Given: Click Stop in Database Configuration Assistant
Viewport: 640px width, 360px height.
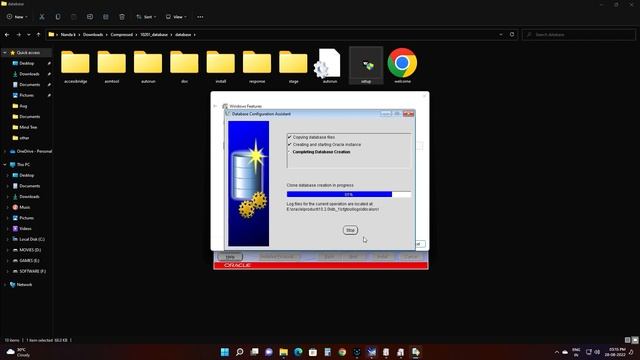Looking at the screenshot, I should 350,230.
